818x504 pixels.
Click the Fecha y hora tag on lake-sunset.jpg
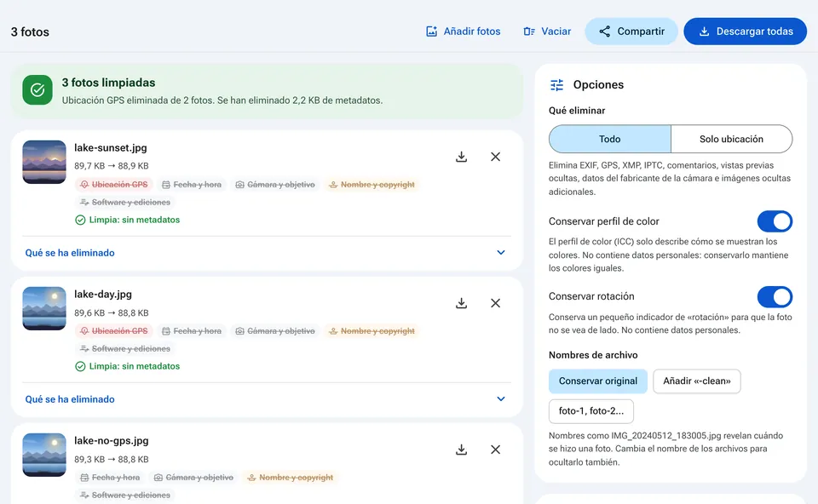pos(192,185)
